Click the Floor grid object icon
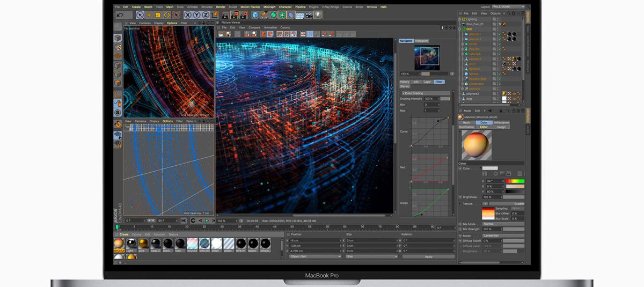The width and height of the screenshot is (644, 287). click(300, 15)
